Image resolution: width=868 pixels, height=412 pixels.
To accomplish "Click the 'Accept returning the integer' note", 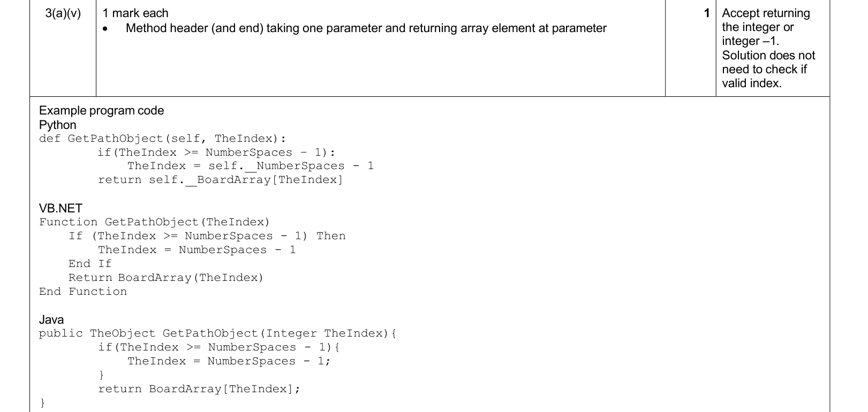I will (x=766, y=27).
